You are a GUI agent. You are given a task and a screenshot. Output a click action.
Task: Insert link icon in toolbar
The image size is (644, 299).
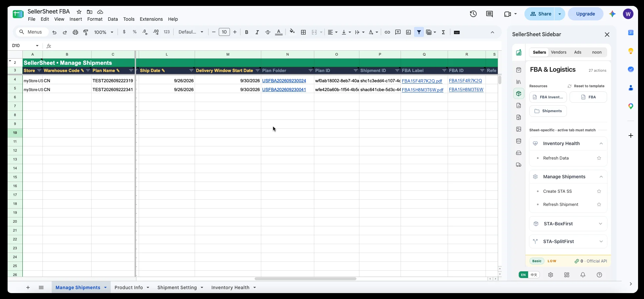387,32
